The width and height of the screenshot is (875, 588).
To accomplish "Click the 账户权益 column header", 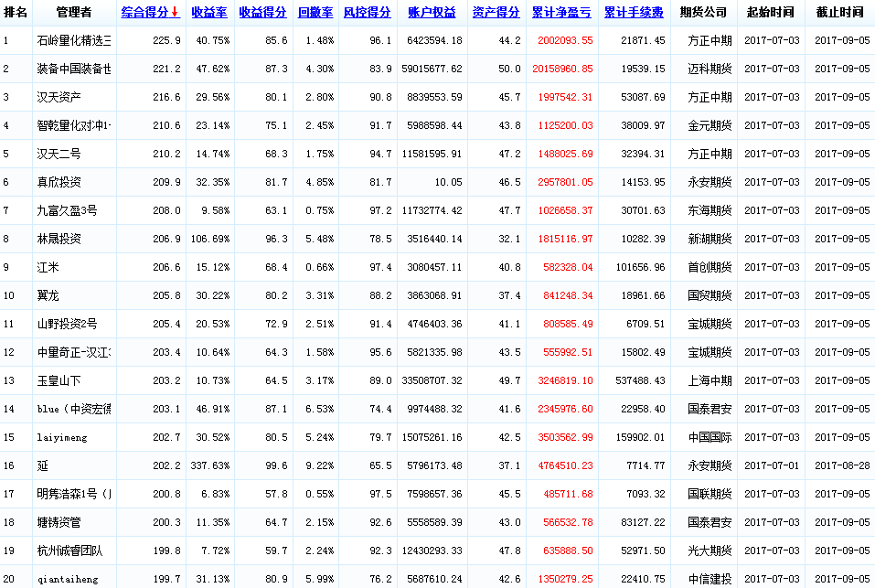I will [432, 12].
